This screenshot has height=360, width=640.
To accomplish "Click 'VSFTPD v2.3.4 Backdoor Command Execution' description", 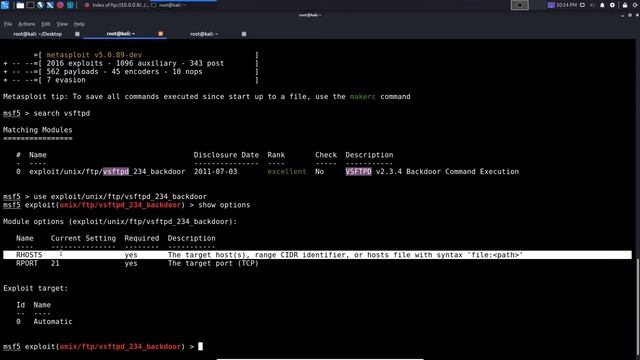I will (x=432, y=172).
